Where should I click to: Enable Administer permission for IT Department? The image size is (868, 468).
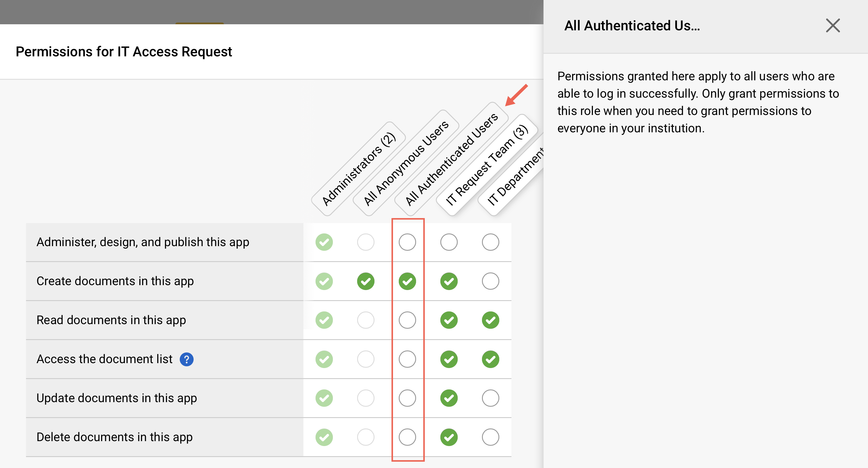(x=490, y=242)
